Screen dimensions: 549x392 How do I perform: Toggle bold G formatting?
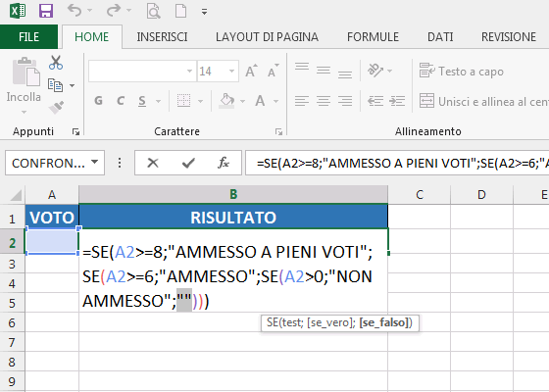[x=98, y=101]
